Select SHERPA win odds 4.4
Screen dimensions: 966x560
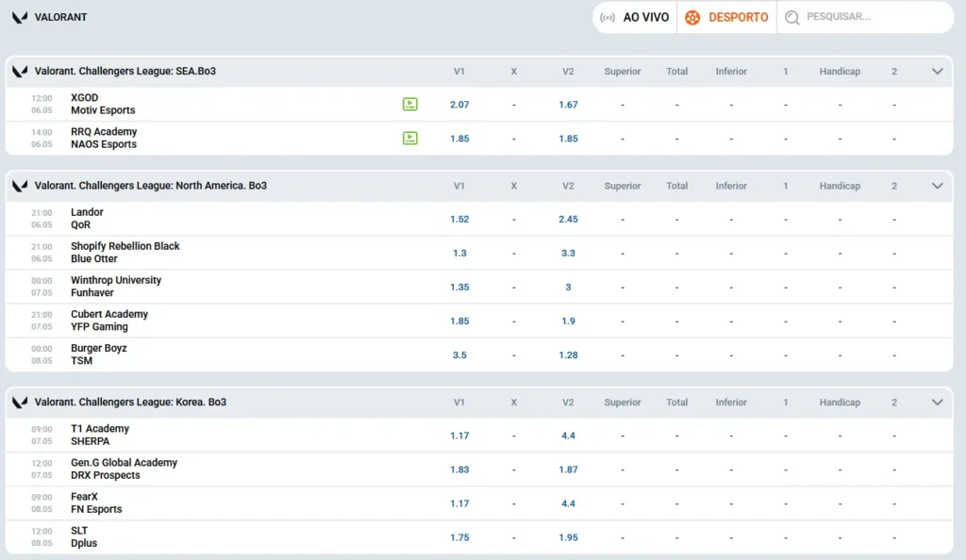(568, 436)
